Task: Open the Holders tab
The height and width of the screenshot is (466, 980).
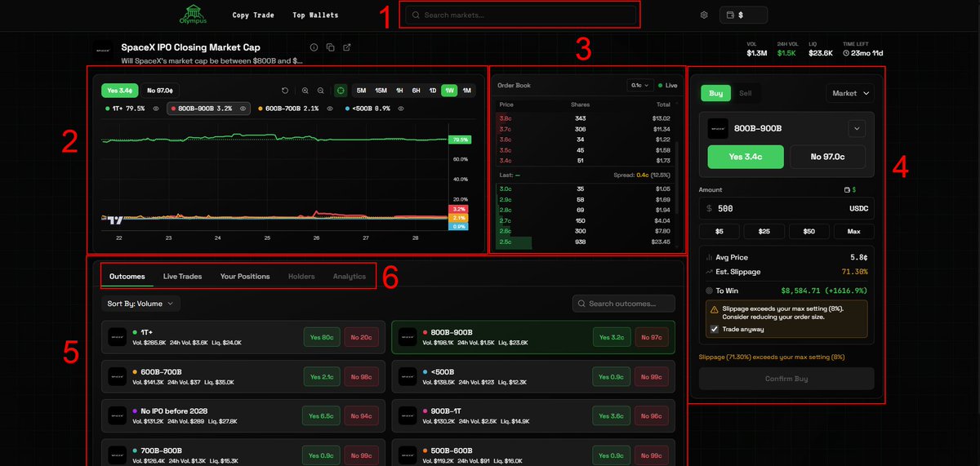Action: pos(301,277)
